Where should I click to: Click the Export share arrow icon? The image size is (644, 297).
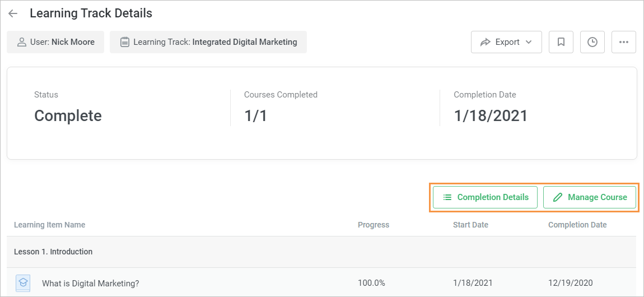coord(485,42)
